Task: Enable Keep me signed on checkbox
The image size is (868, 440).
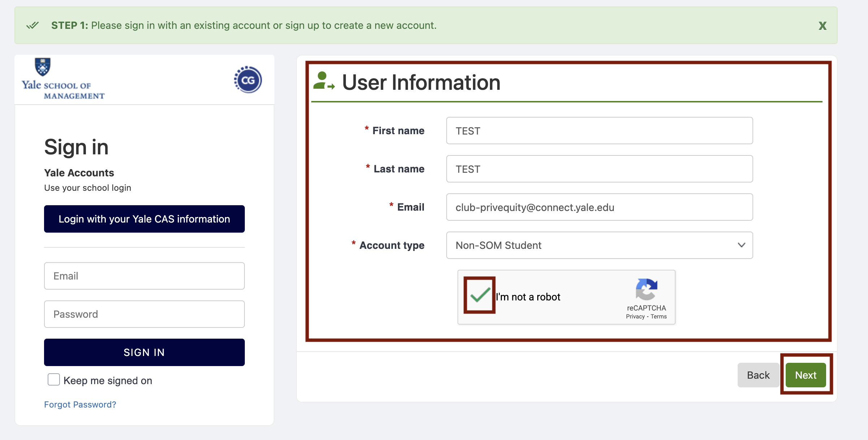Action: (54, 380)
